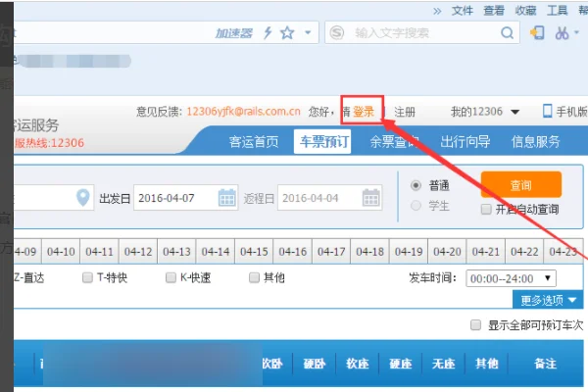The width and height of the screenshot is (588, 392).
Task: Focus the 输入文字搜索 search box
Action: 422,33
